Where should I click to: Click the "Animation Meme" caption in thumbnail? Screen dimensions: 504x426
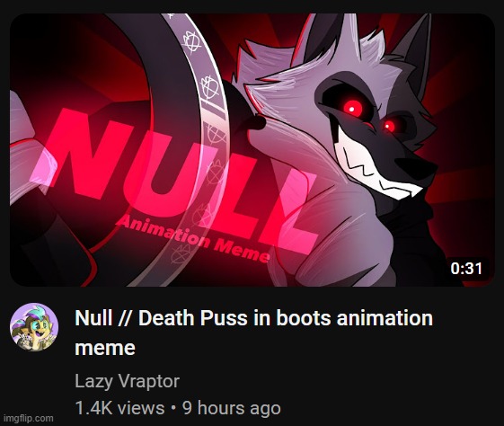point(194,240)
